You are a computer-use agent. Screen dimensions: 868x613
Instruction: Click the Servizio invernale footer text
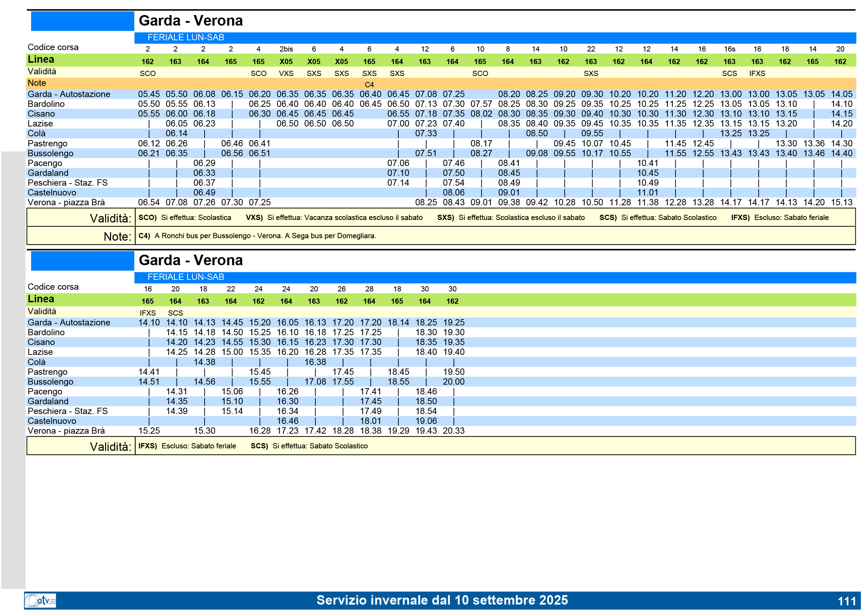(442, 600)
